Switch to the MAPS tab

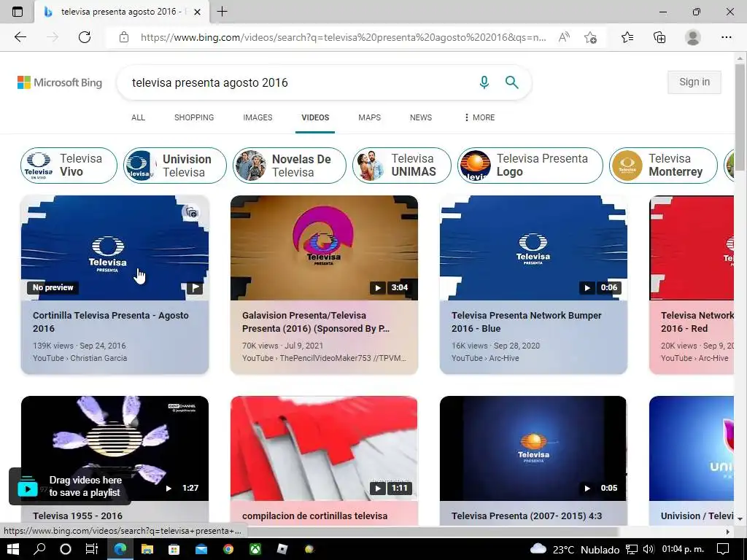369,117
